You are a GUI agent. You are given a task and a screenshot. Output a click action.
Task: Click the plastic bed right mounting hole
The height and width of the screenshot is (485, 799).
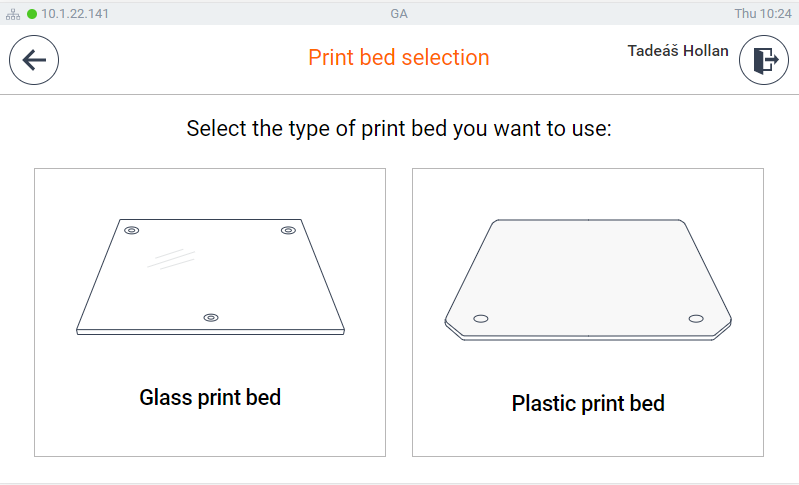pyautogui.click(x=696, y=319)
